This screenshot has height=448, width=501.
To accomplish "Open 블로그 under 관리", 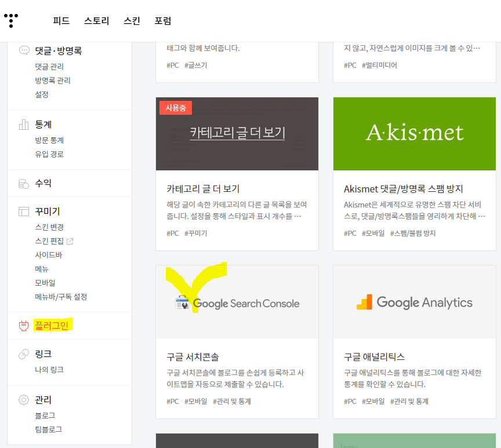I will pyautogui.click(x=45, y=416).
